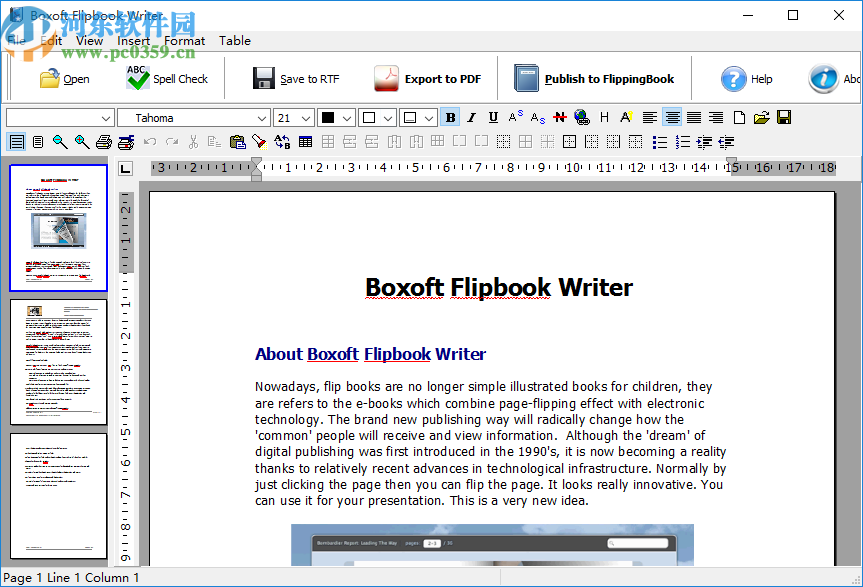
Task: Click the Publish to FlippingBook button
Action: tap(594, 78)
